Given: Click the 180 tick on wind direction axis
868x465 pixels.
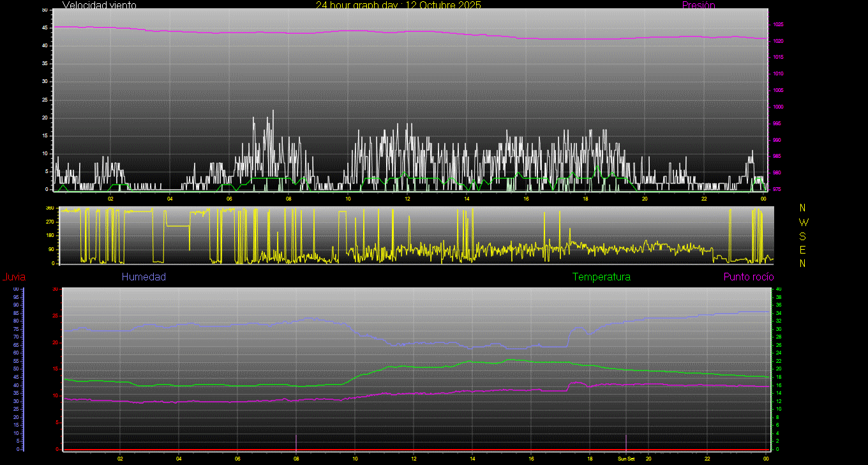Looking at the screenshot, I should pos(50,236).
